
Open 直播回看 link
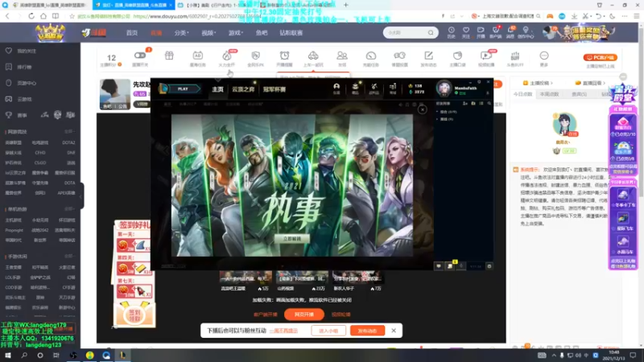pyautogui.click(x=590, y=83)
